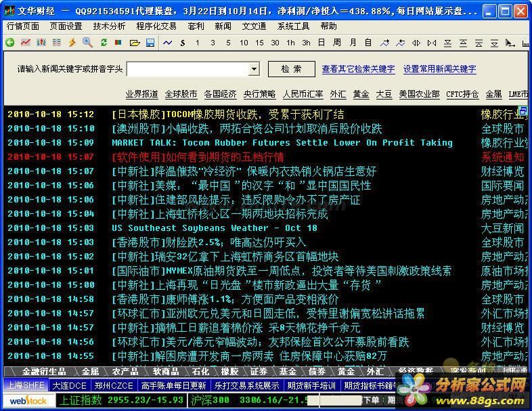Select the magnifier zoom icon
532x411 pixels.
(x=87, y=43)
